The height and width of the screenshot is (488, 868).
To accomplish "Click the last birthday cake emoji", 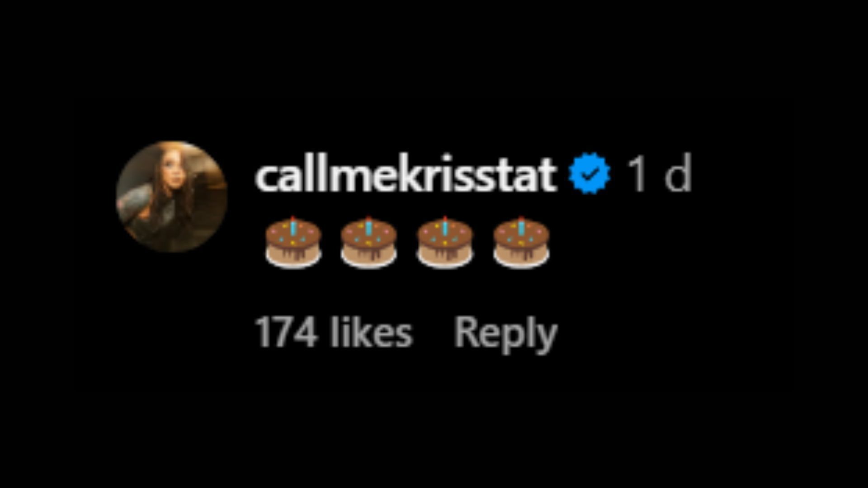I will point(521,243).
